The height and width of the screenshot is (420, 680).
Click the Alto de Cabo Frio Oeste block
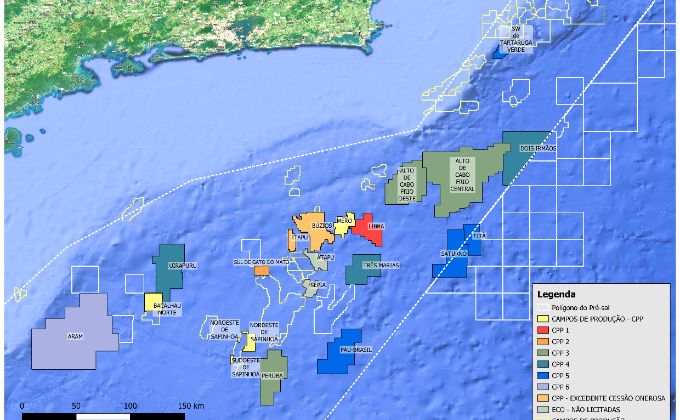coord(406,187)
